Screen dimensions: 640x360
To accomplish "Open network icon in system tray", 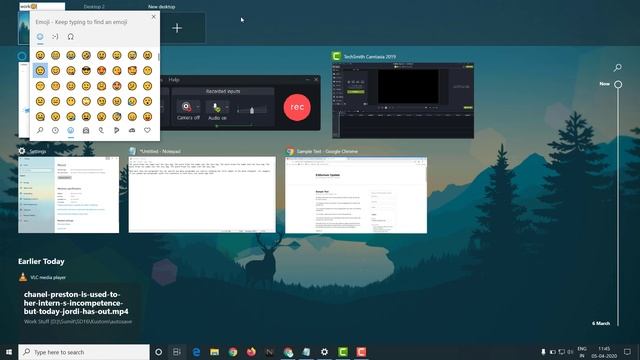I will (562, 352).
